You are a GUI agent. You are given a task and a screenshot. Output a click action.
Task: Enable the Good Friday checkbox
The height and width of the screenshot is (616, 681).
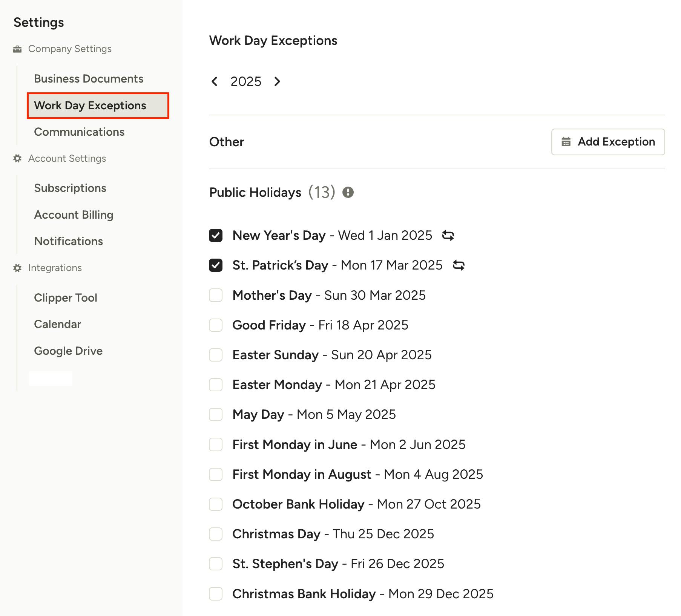coord(216,325)
